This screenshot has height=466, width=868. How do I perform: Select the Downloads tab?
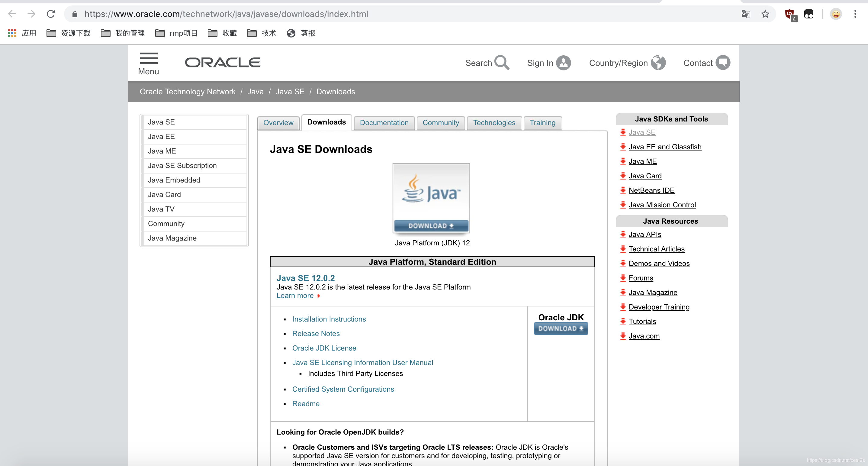[x=326, y=122]
